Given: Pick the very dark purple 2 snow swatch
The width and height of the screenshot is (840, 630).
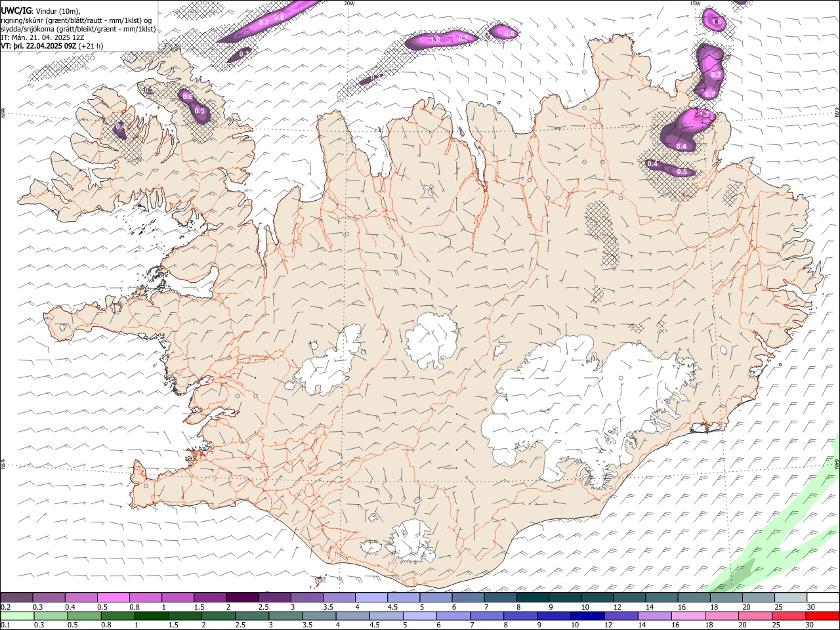Looking at the screenshot, I should point(242,597).
